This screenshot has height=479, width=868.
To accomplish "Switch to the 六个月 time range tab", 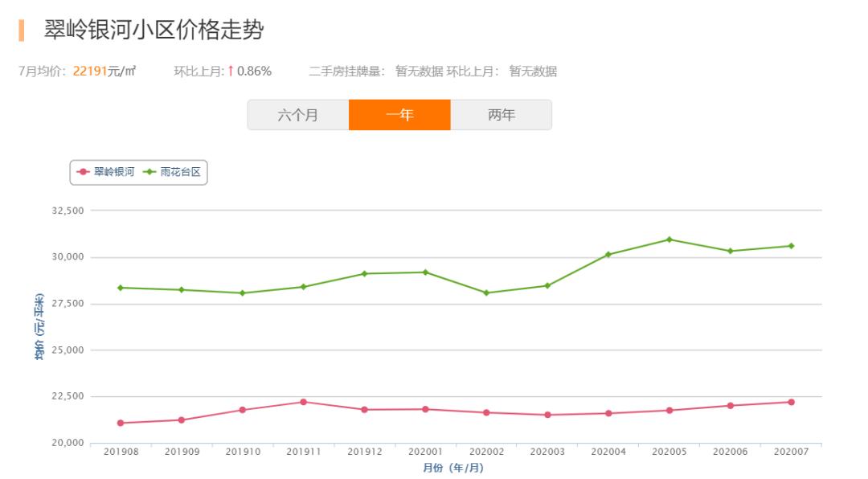I will tap(297, 114).
